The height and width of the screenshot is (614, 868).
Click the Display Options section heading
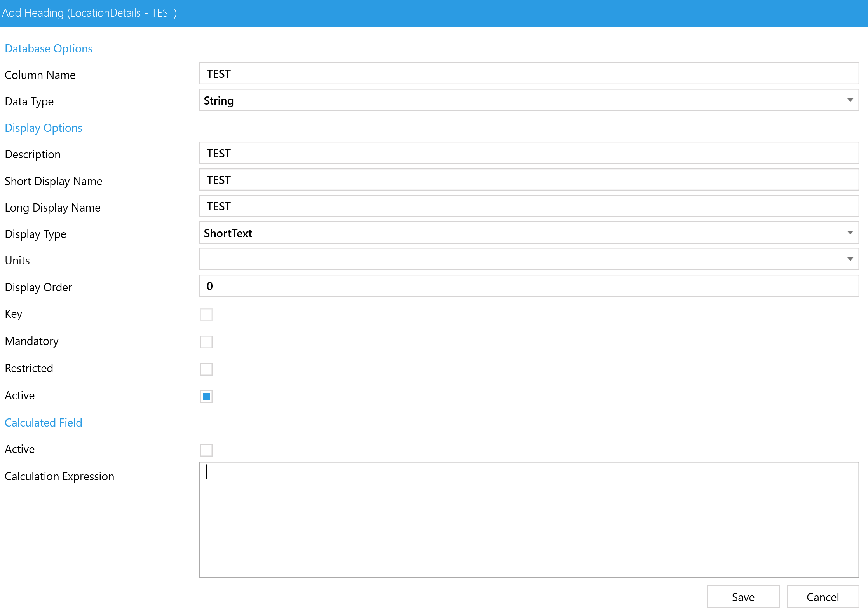click(x=44, y=128)
